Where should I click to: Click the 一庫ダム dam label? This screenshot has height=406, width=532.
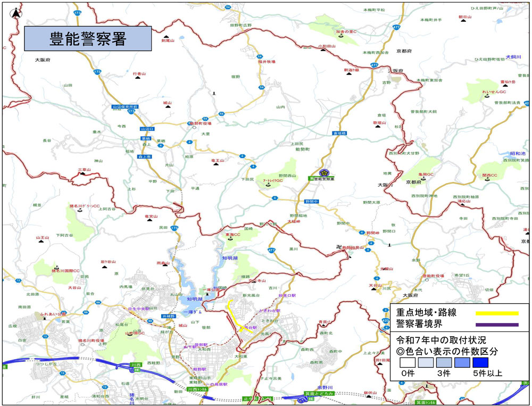(x=193, y=312)
